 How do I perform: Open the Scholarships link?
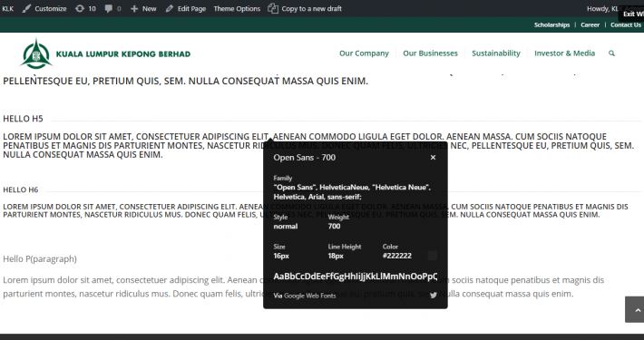[551, 25]
